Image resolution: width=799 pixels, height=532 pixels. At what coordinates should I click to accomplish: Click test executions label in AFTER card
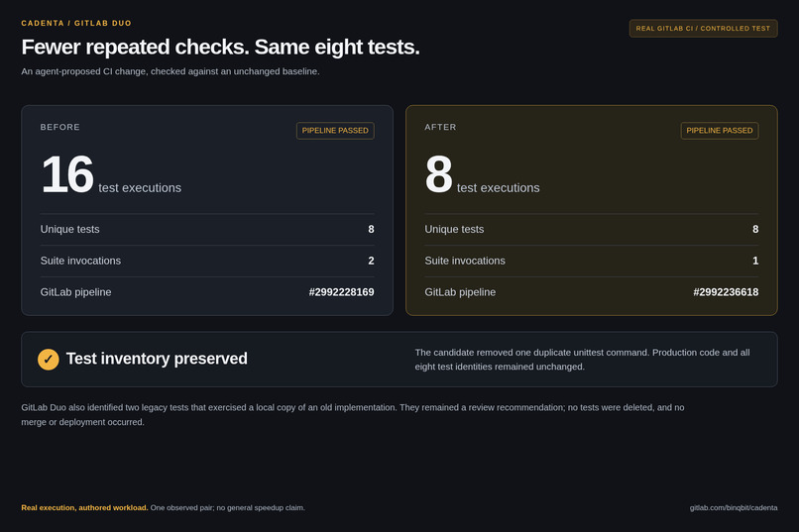(499, 188)
